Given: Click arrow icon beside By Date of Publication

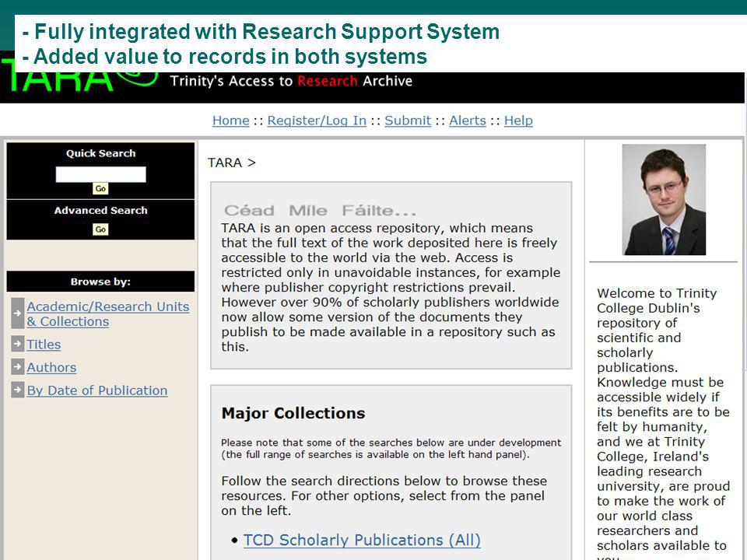Looking at the screenshot, I should [18, 390].
